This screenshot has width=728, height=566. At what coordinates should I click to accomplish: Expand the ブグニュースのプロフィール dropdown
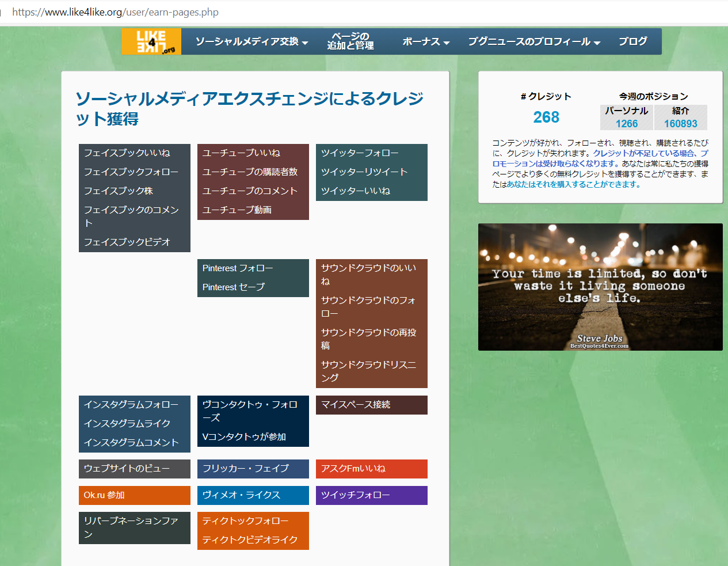(x=534, y=41)
